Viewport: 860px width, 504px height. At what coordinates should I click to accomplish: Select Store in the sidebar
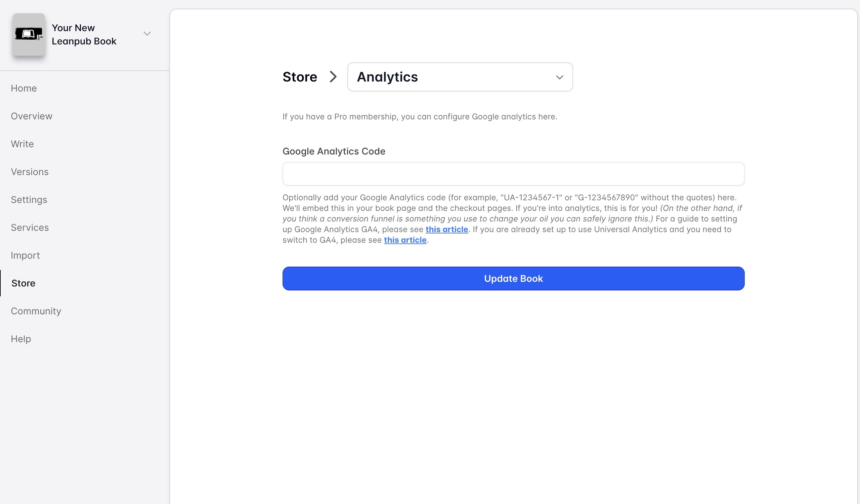coord(23,283)
